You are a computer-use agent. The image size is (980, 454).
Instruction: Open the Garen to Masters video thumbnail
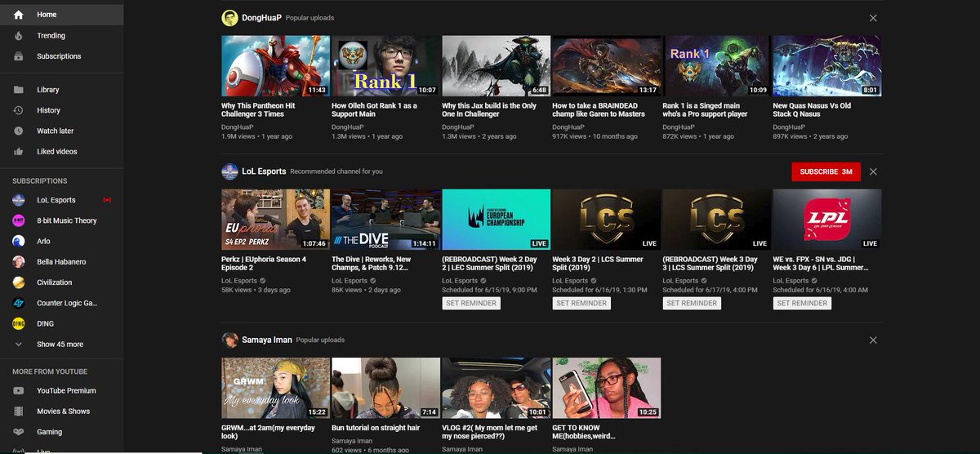click(606, 65)
